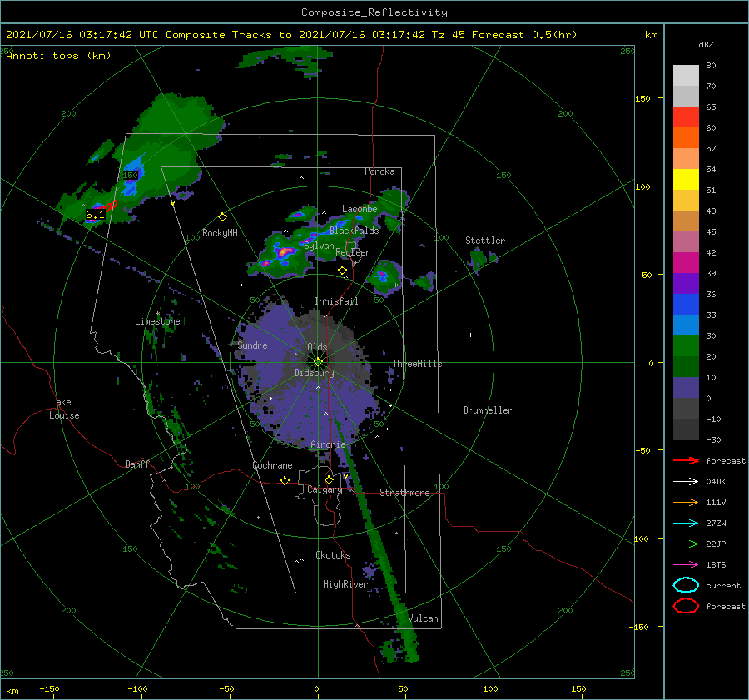Click the Airdrie city label

pyautogui.click(x=328, y=444)
